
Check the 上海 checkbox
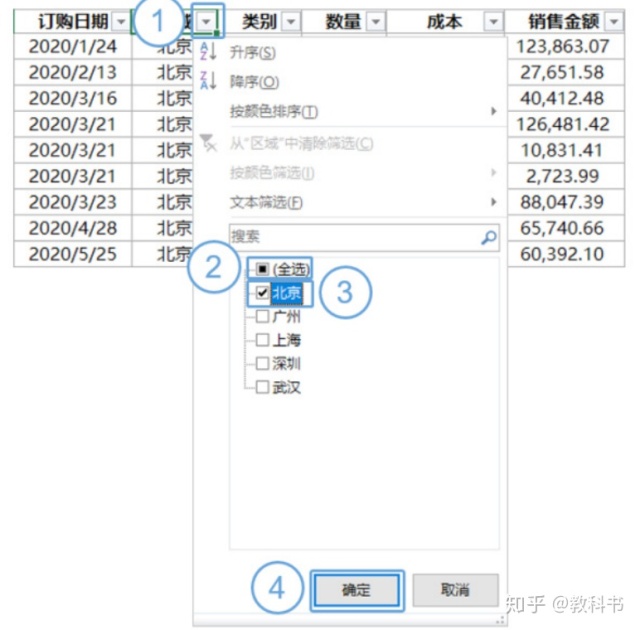[262, 339]
